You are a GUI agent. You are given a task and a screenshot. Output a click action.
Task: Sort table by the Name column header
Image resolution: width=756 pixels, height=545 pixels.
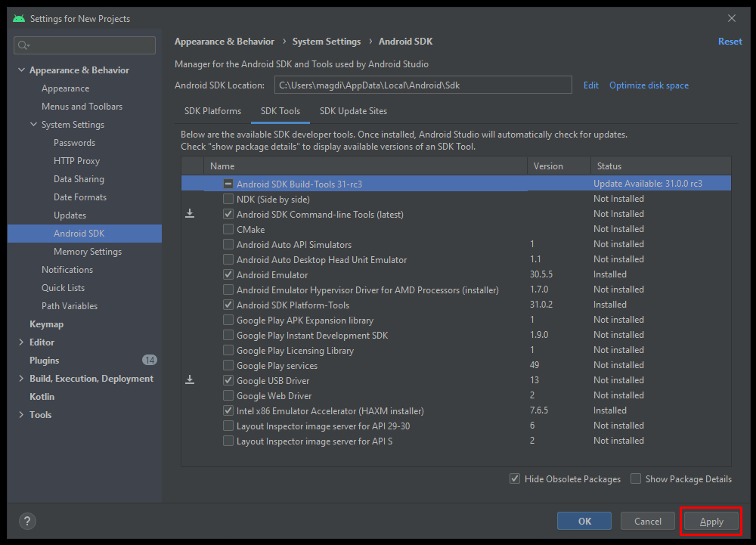(365, 166)
